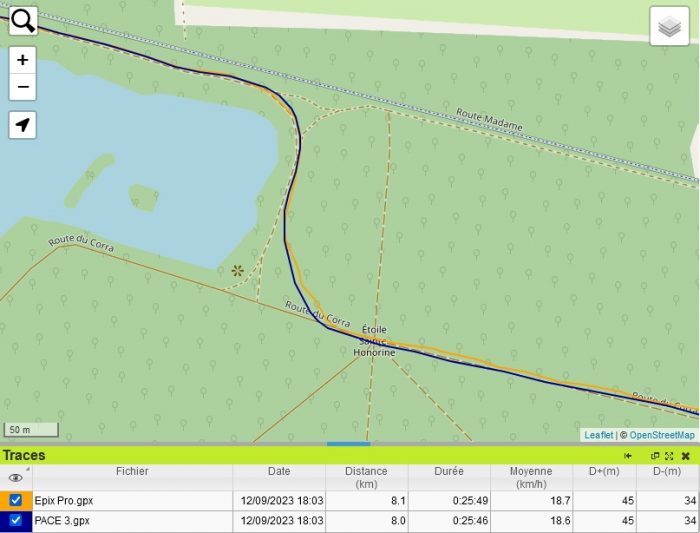Click the blue panel resize handle
This screenshot has height=533, width=700.
point(348,444)
